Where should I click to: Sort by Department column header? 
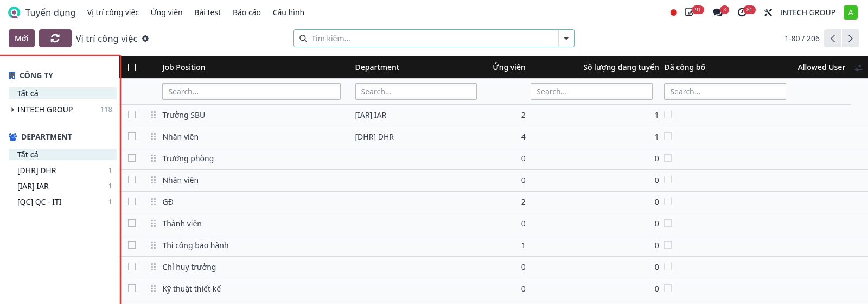[x=377, y=67]
